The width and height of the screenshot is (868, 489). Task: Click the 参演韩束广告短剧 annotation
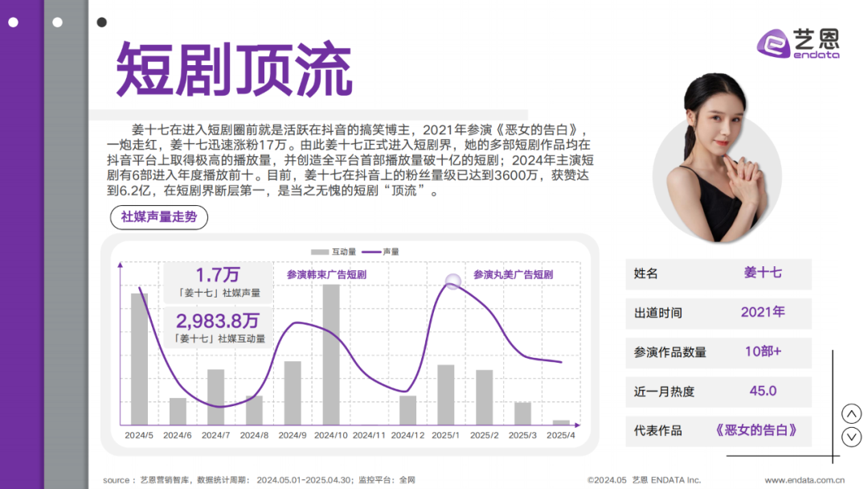tap(326, 275)
